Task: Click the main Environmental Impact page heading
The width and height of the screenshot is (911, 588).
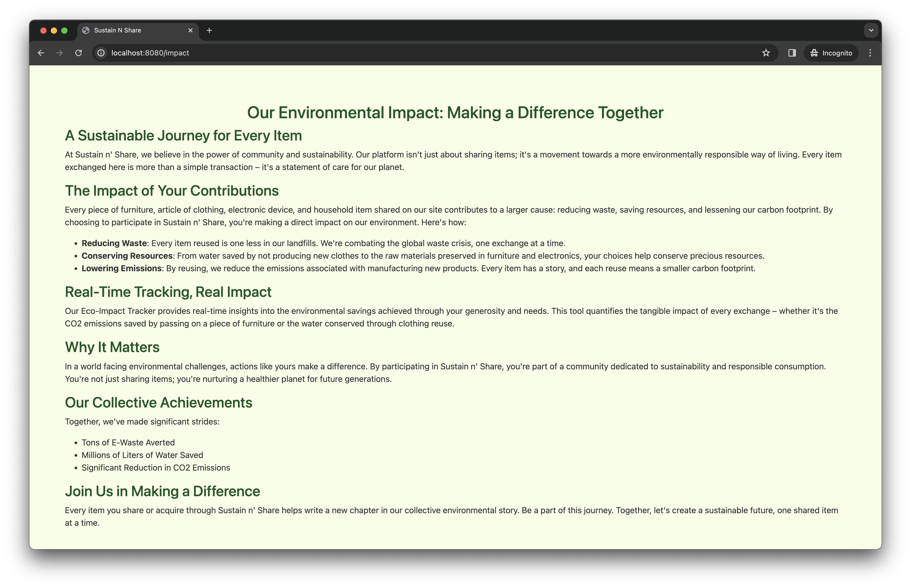Action: pyautogui.click(x=455, y=113)
